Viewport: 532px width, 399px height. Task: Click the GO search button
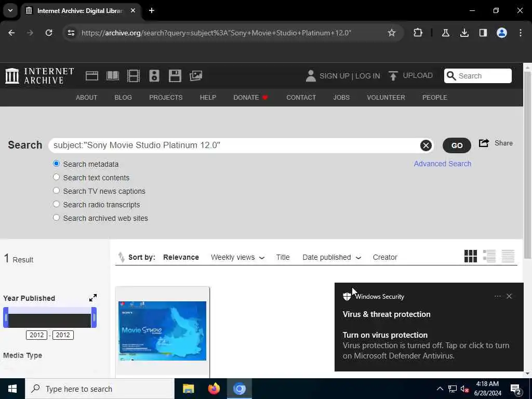coord(457,145)
